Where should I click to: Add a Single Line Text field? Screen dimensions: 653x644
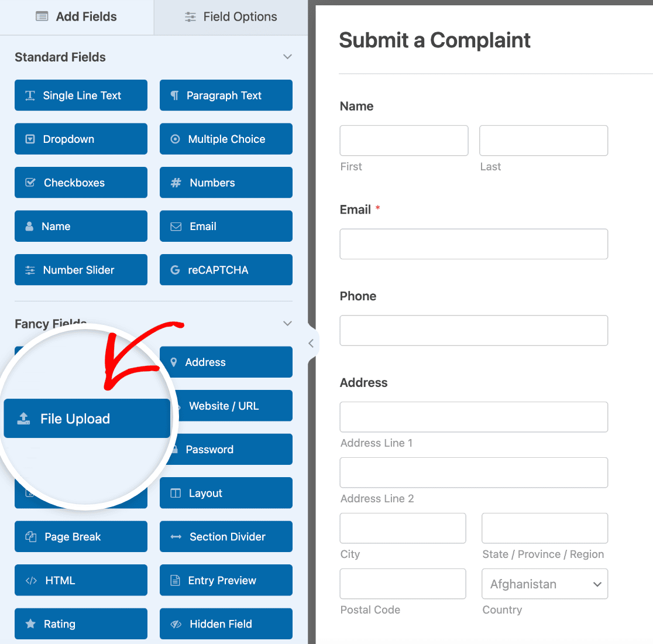(x=81, y=95)
